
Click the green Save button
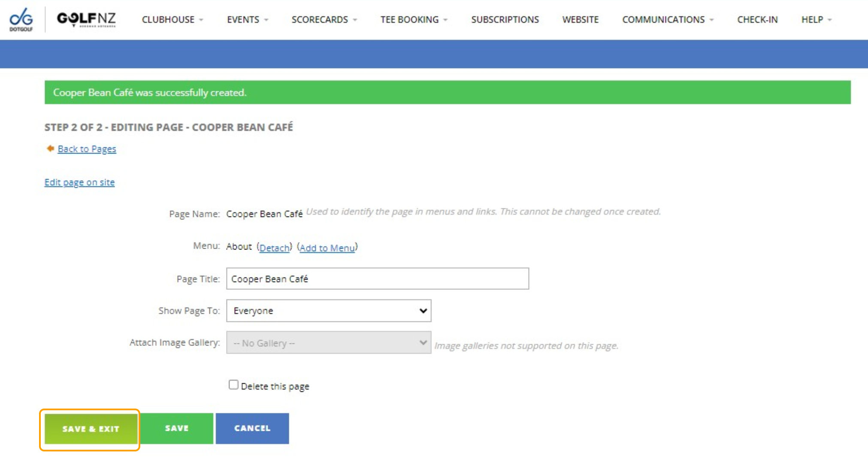(177, 428)
